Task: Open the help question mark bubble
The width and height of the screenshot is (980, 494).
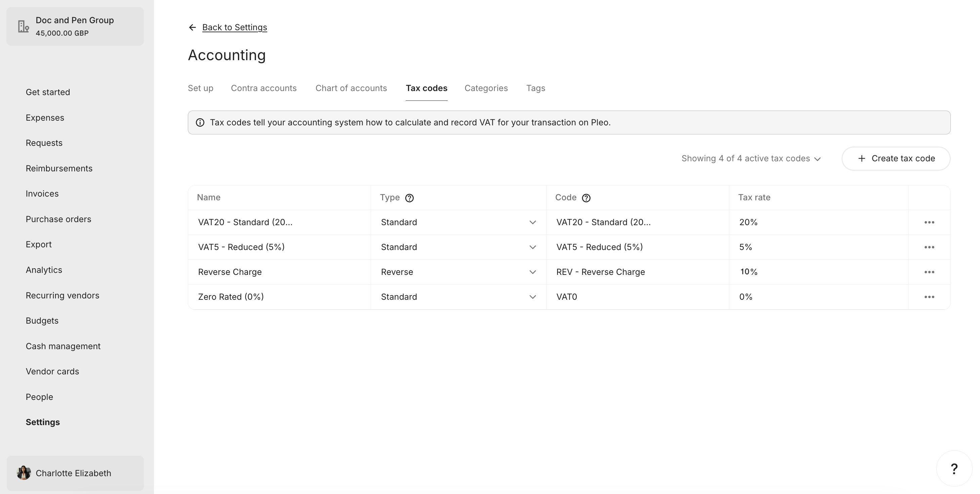Action: pos(954,468)
